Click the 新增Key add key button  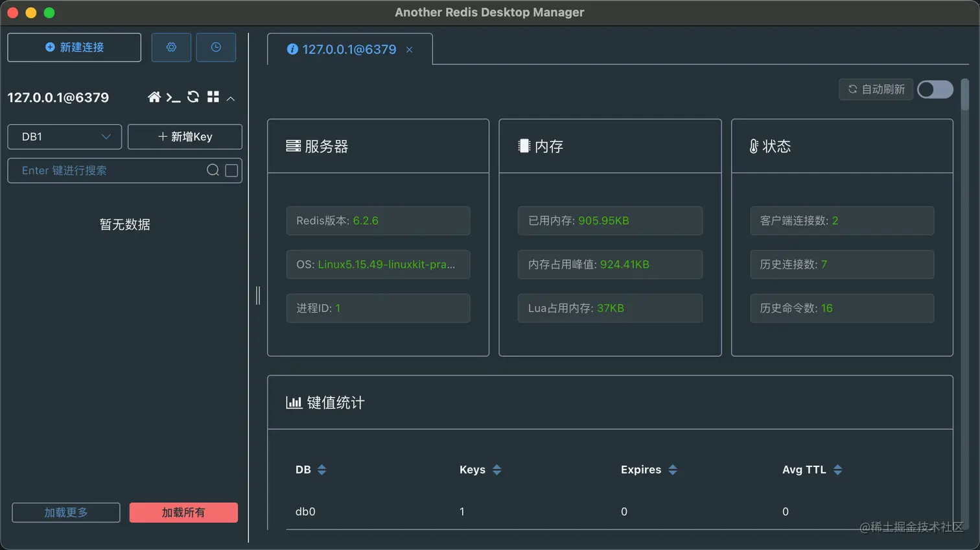pos(185,137)
